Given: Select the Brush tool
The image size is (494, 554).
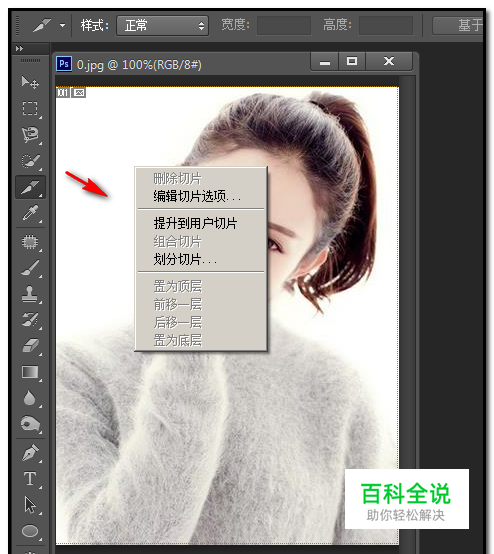Looking at the screenshot, I should click(x=30, y=268).
